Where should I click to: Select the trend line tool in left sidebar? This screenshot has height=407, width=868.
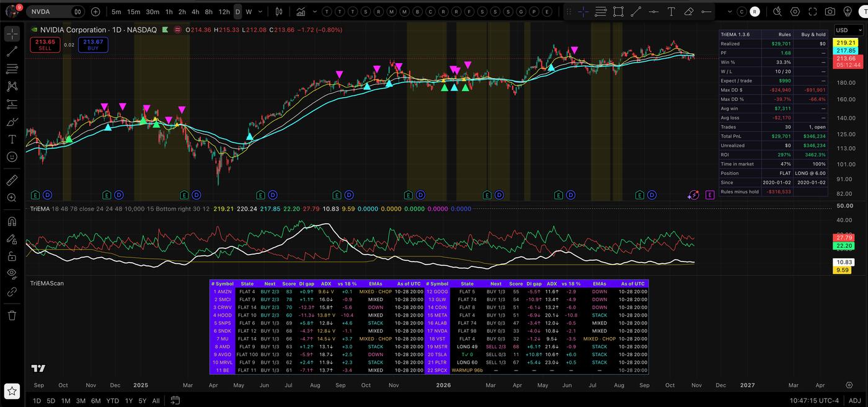tap(12, 51)
